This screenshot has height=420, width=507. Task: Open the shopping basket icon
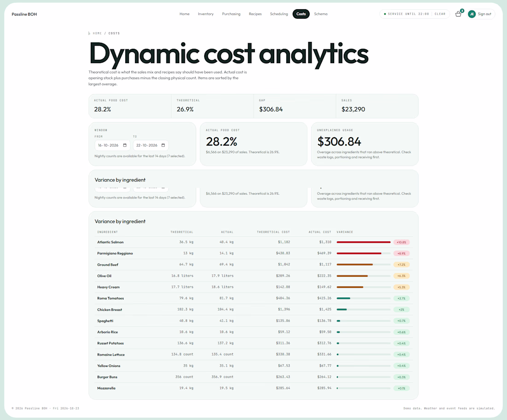(x=458, y=14)
